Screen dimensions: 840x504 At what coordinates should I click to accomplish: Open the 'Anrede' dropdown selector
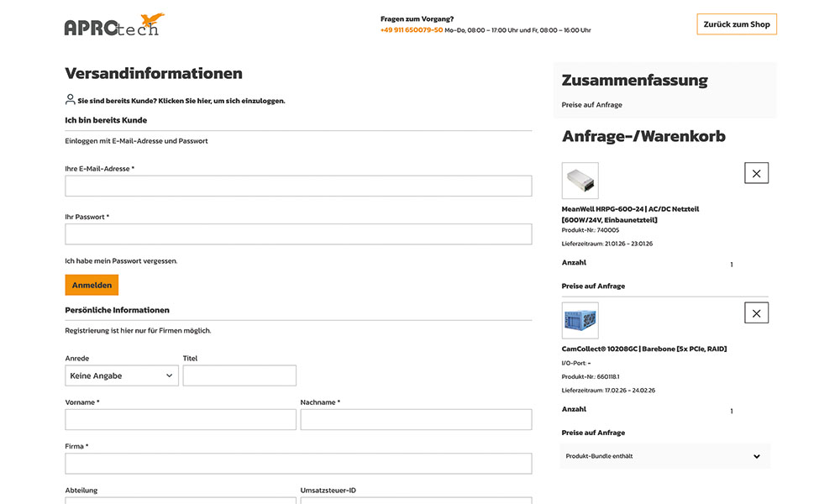tap(121, 375)
